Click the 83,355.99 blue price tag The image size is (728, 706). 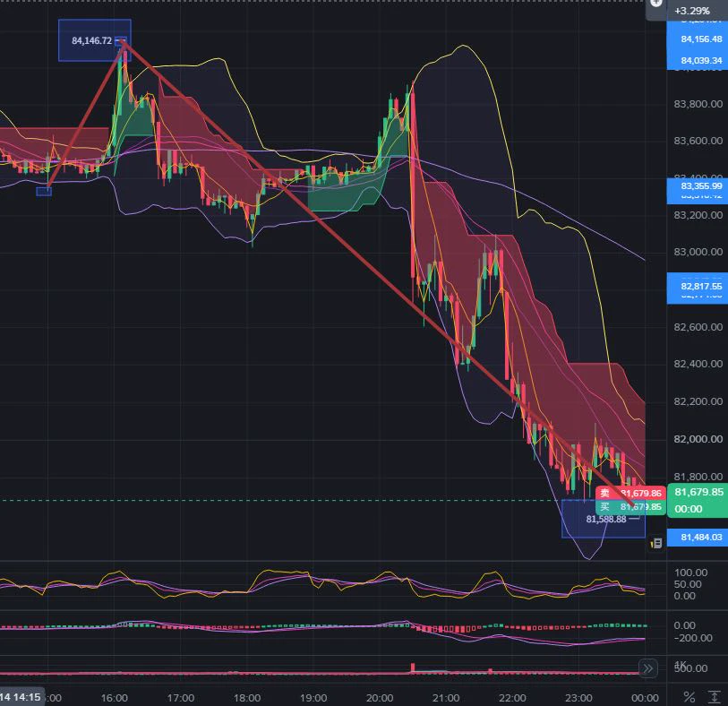701,185
